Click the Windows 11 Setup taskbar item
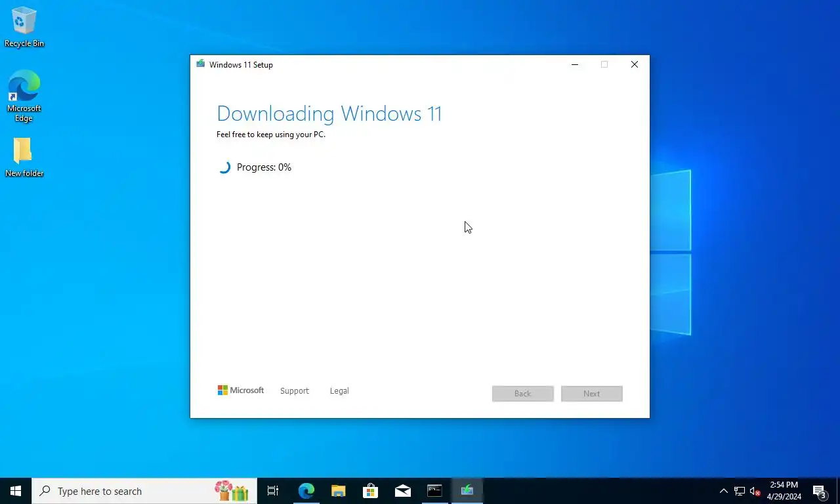 coord(467,491)
